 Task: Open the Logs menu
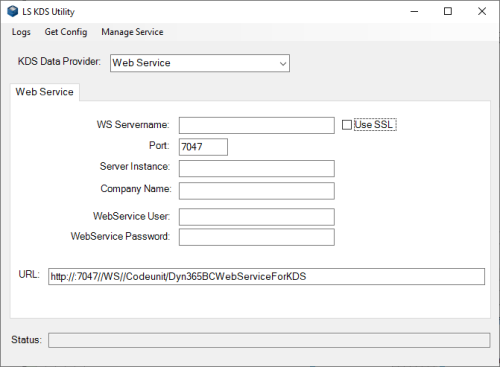coord(21,32)
